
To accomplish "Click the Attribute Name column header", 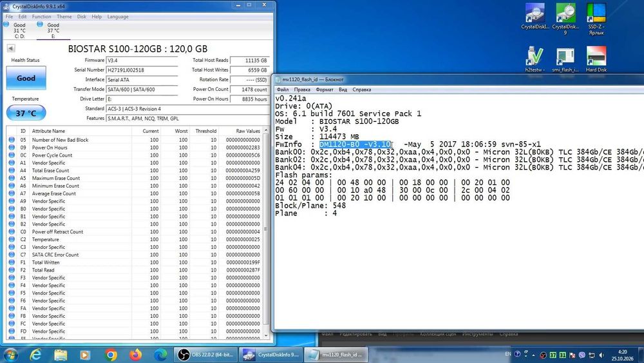I will 80,131.
